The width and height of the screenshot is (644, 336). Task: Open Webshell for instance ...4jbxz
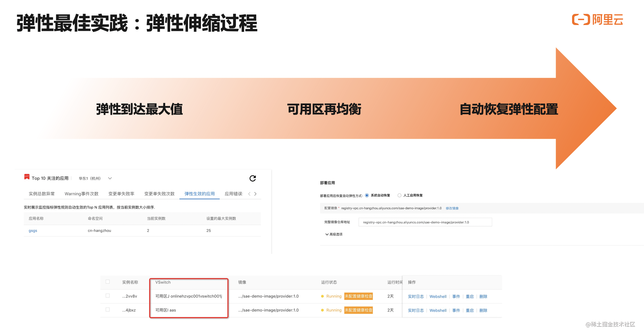(438, 310)
